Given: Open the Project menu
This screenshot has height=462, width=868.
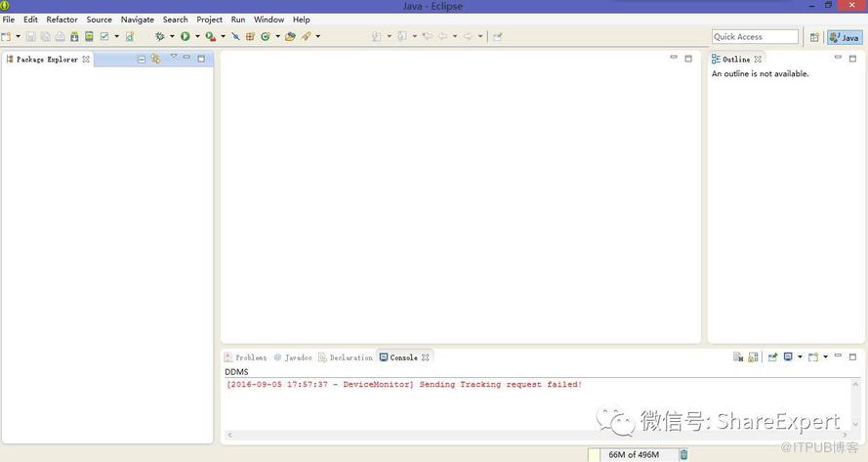Looking at the screenshot, I should 209,20.
